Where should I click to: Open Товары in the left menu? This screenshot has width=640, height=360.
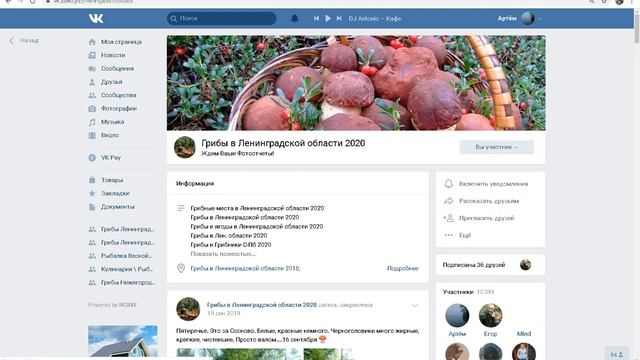tap(112, 180)
